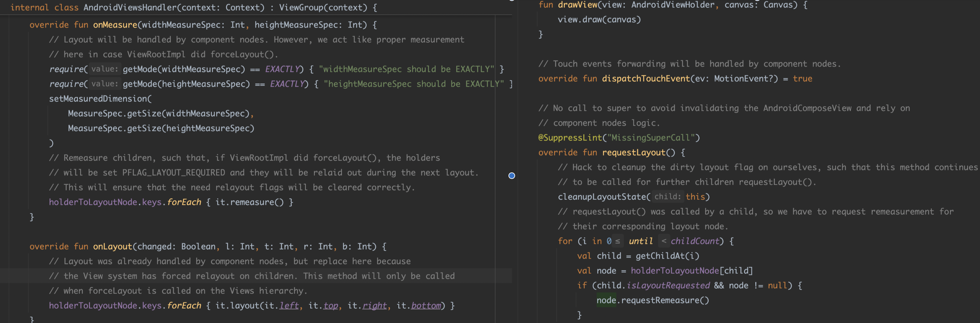Screen dimensions: 980x323
Task: Click the requestLayout function name
Action: (634, 153)
